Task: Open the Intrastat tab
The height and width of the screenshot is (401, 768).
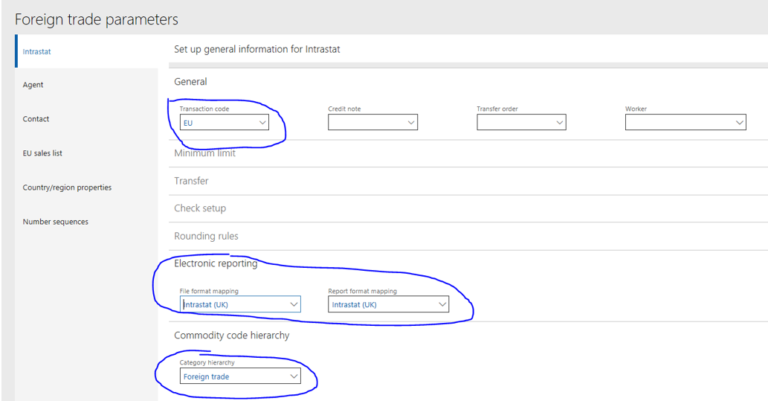Action: [36, 51]
